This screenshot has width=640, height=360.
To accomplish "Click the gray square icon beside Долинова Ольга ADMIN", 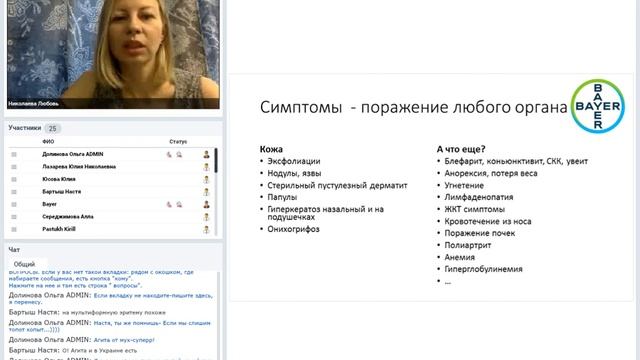I will tap(14, 154).
